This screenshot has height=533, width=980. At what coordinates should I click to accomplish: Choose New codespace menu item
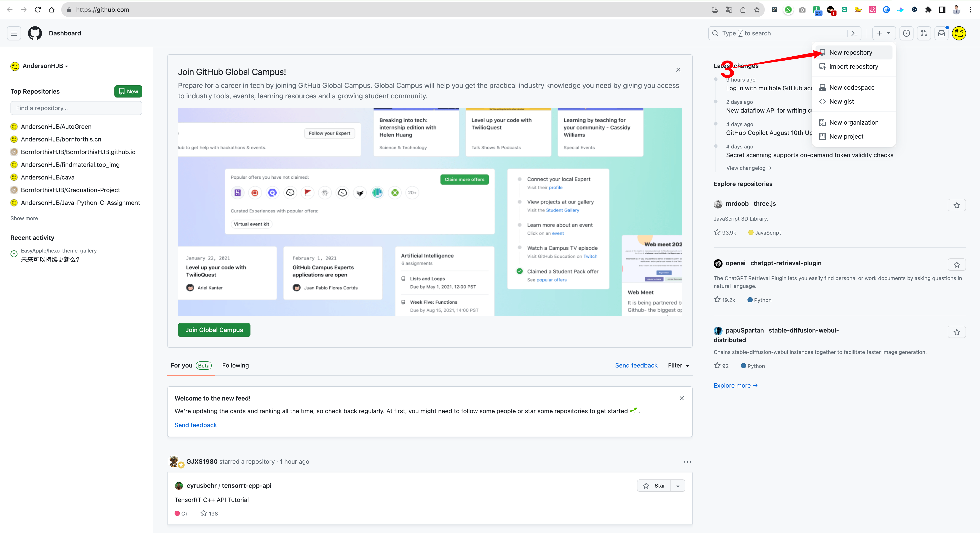point(854,87)
